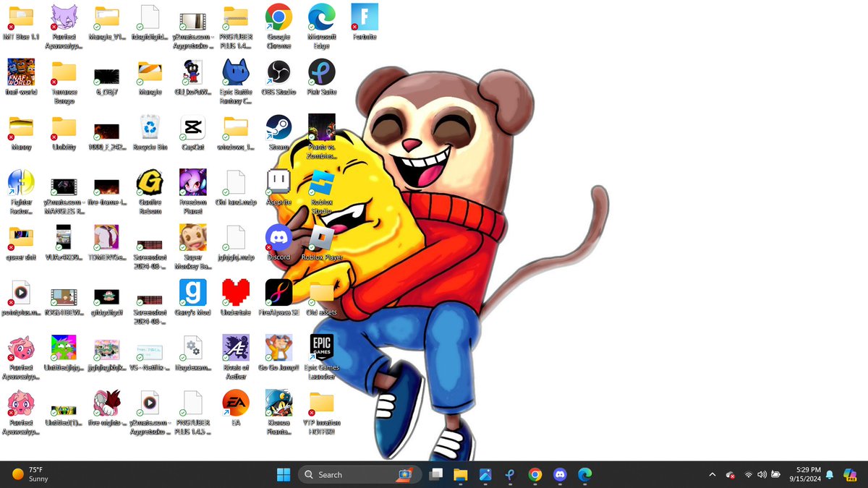This screenshot has height=488, width=868.
Task: Select the Discord desktop icon
Action: pos(278,242)
